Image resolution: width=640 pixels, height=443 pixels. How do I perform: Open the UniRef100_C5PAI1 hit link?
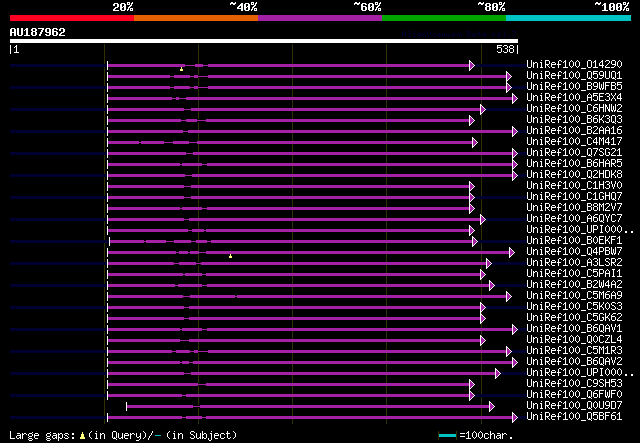point(574,274)
